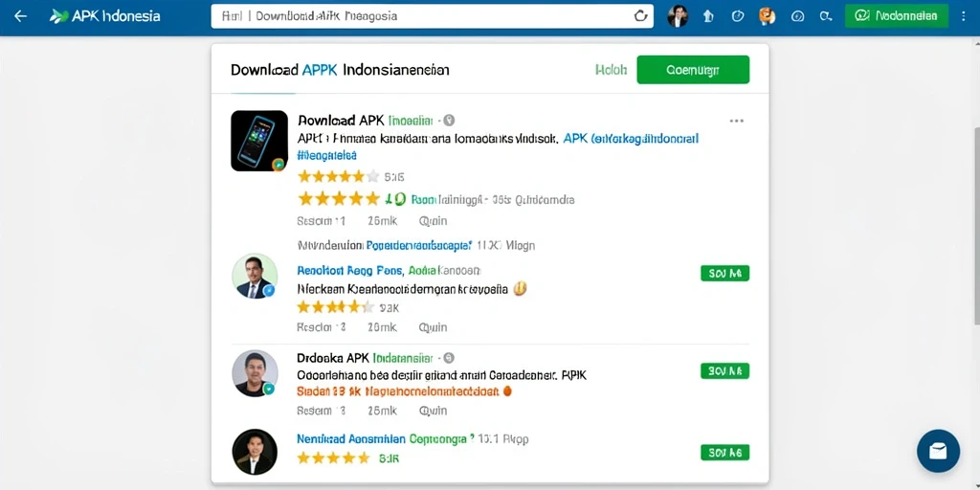
Task: Open the vertical three-dot browser menu
Action: point(963,16)
